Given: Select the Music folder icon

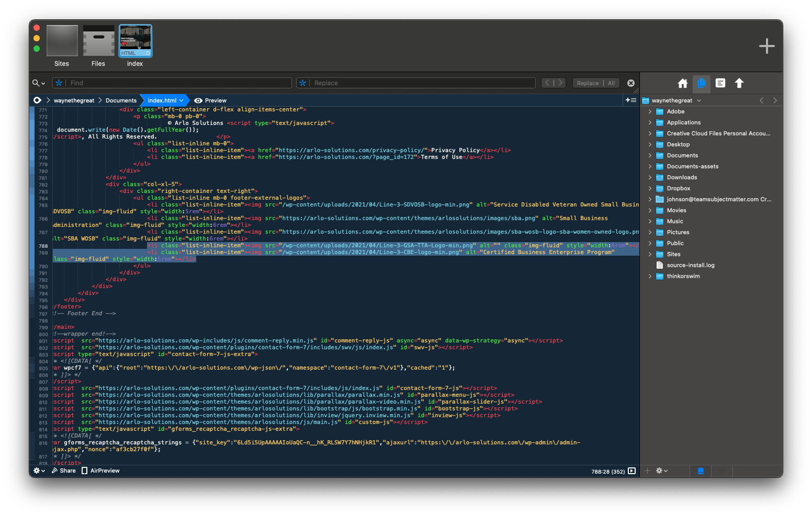Looking at the screenshot, I should click(660, 221).
